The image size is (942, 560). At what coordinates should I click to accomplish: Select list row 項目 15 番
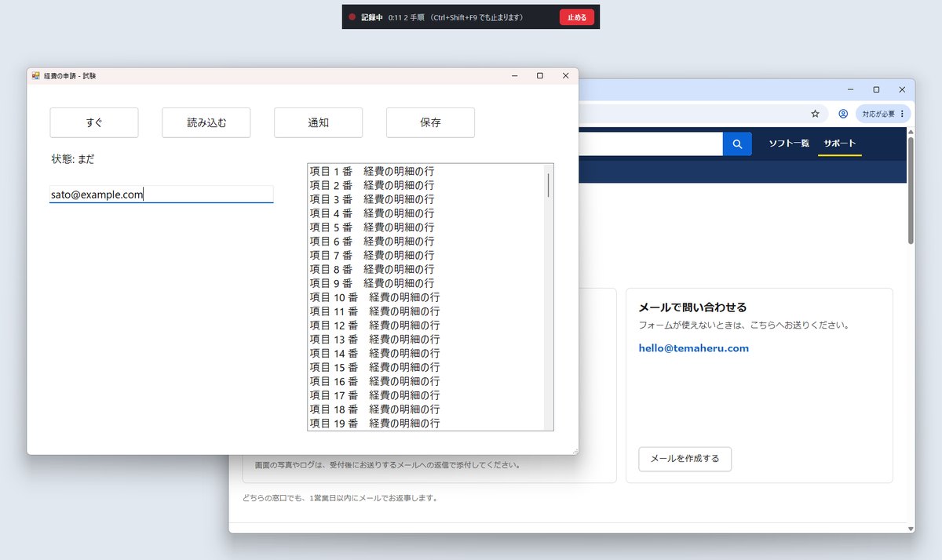point(425,367)
